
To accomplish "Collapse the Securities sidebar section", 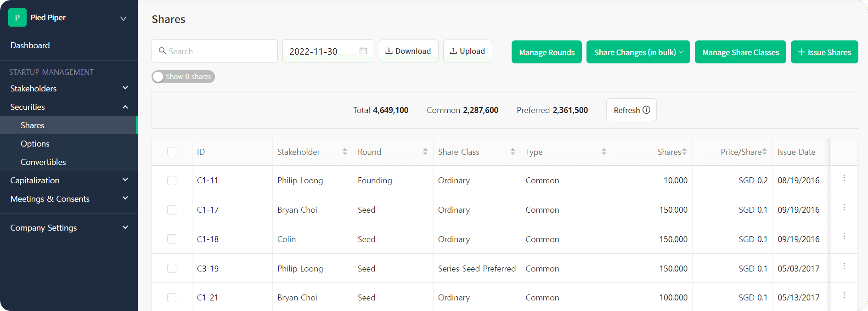I will [69, 107].
